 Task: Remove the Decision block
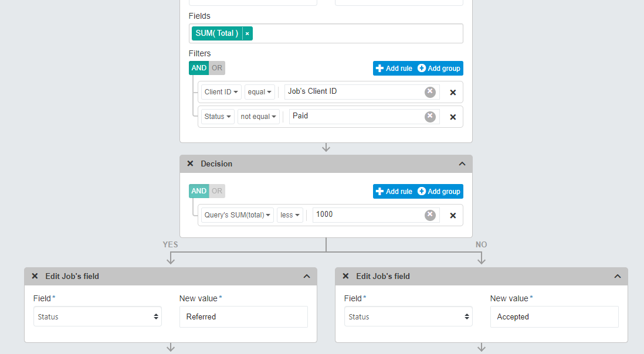point(190,164)
